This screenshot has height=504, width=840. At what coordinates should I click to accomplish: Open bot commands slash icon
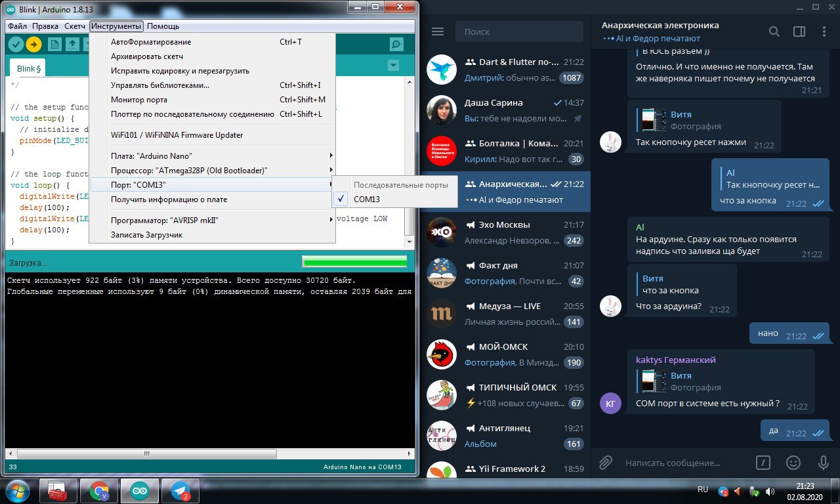click(x=763, y=463)
